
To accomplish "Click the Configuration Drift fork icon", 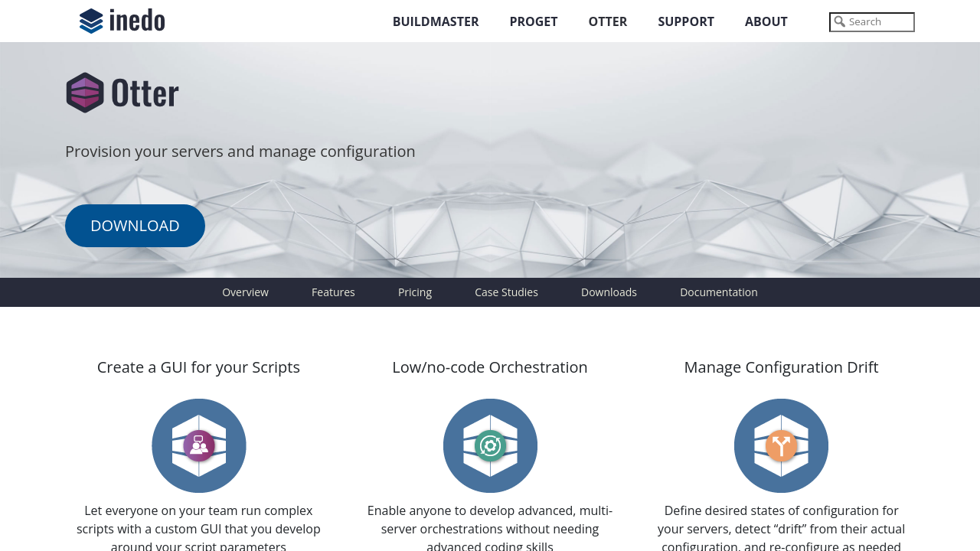I will click(781, 445).
